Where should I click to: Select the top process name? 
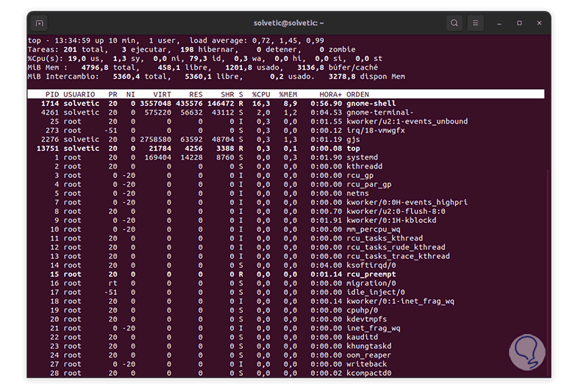click(x=353, y=149)
